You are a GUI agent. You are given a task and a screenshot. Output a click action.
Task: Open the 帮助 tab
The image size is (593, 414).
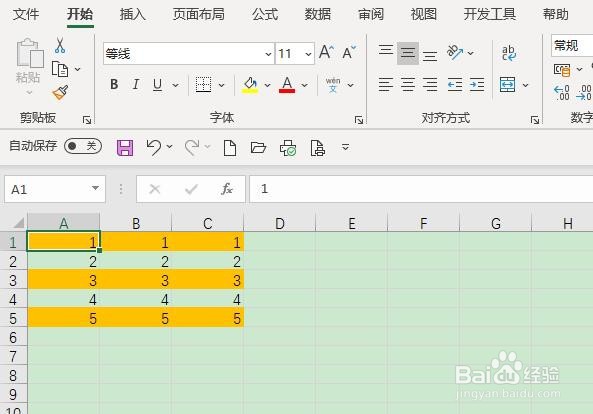pos(556,14)
